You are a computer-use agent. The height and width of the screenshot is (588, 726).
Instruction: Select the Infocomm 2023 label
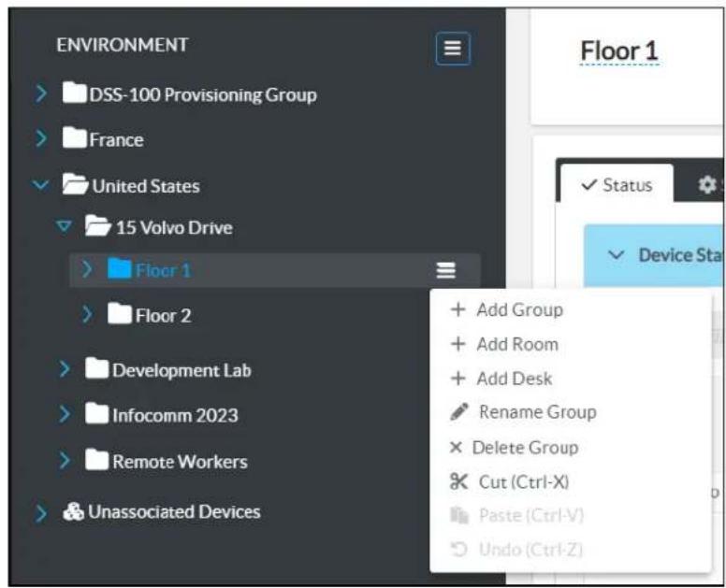(175, 415)
